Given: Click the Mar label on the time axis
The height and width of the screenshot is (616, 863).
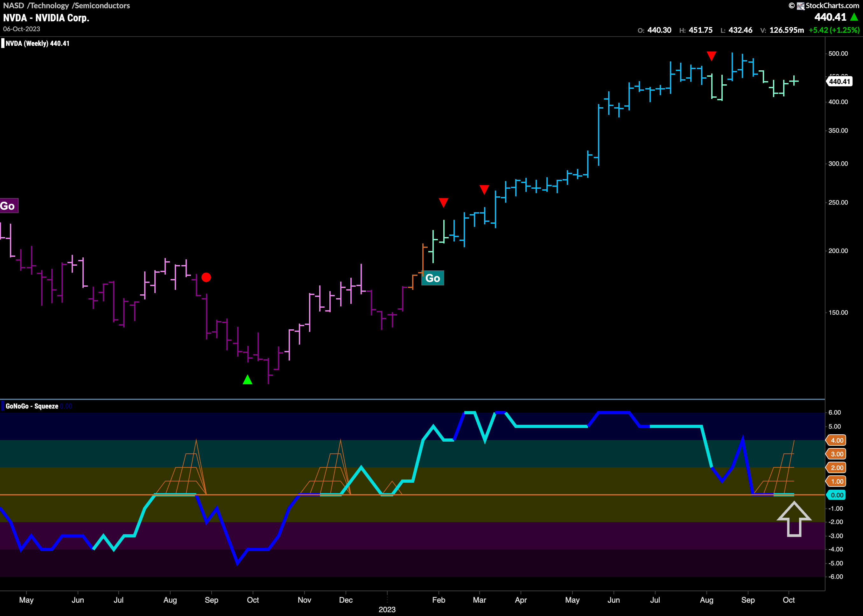Looking at the screenshot, I should pyautogui.click(x=480, y=600).
